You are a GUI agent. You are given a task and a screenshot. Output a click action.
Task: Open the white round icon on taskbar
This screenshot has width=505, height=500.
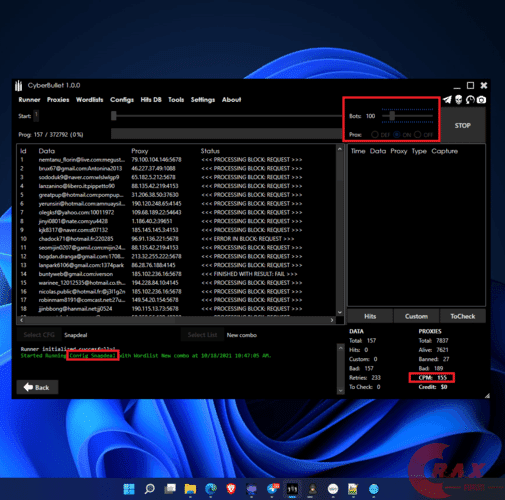coord(333,489)
